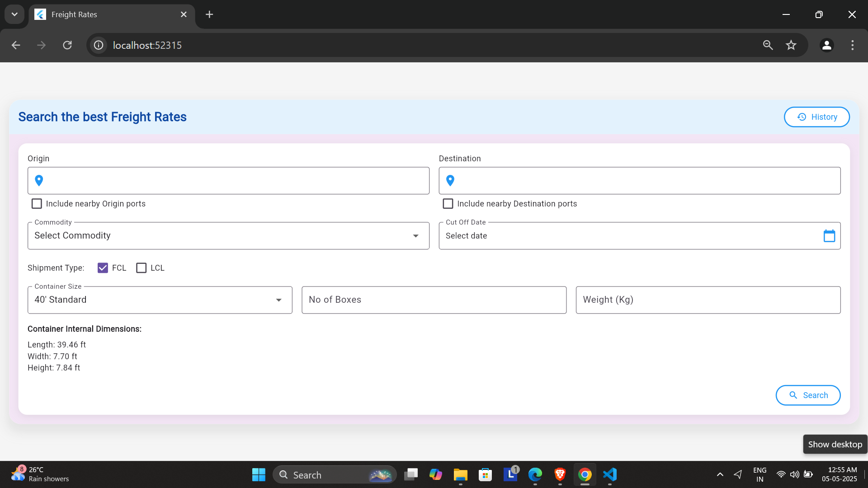This screenshot has height=488, width=868.
Task: Enable Include nearby Origin ports checkbox
Action: [x=37, y=204]
